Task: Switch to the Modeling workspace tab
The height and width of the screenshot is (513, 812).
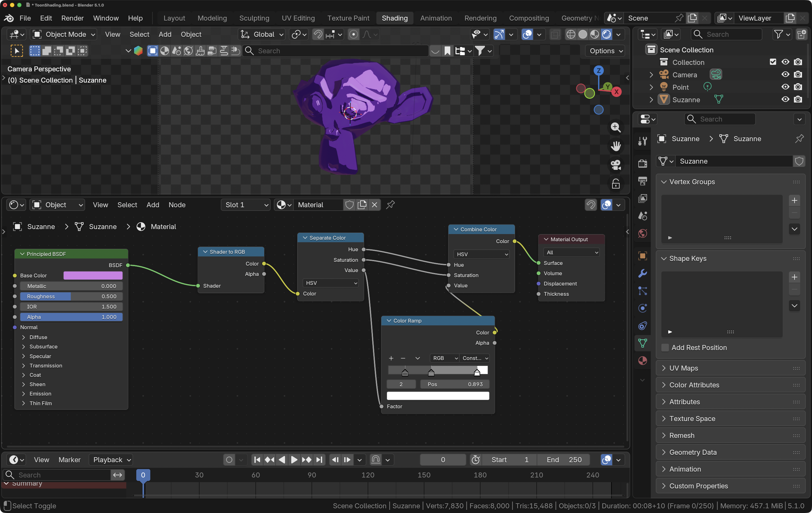Action: point(212,18)
